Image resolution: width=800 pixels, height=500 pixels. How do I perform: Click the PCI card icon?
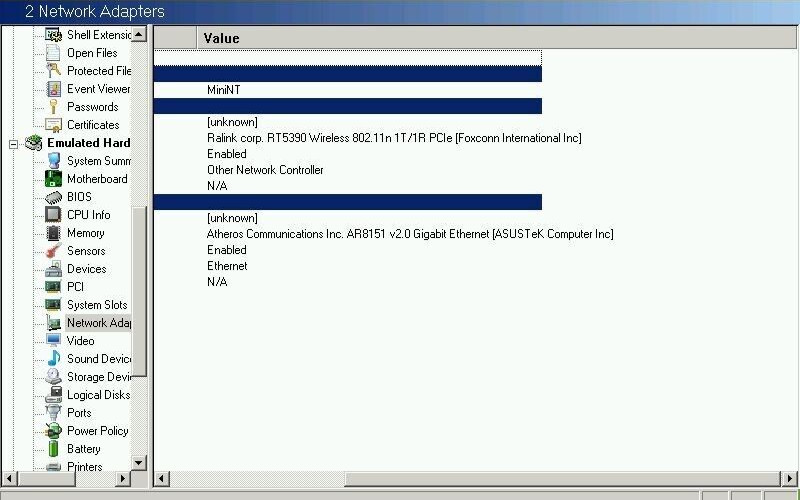53,287
